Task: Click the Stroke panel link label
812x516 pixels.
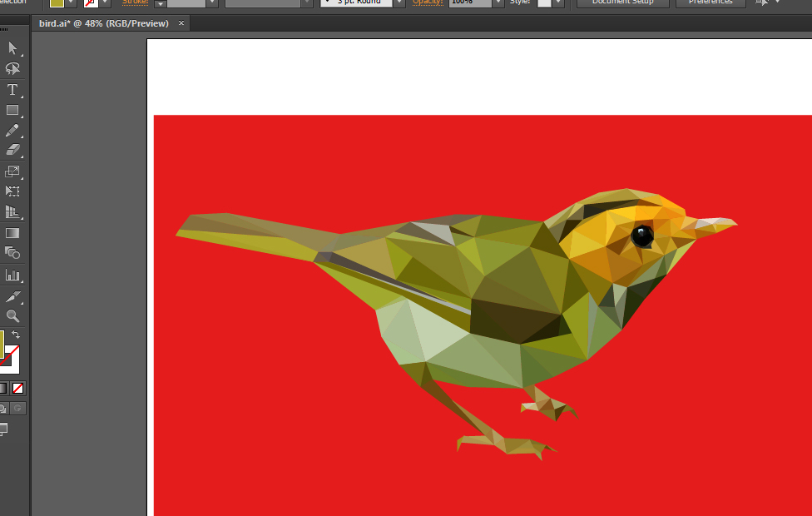Action: (135, 2)
